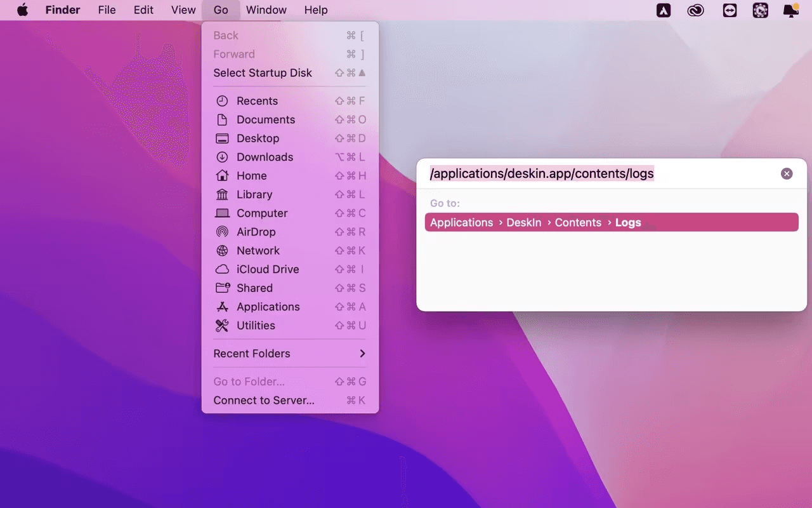Screen dimensions: 812x508
Task: Click the building icon beside Library
Action: [222, 194]
